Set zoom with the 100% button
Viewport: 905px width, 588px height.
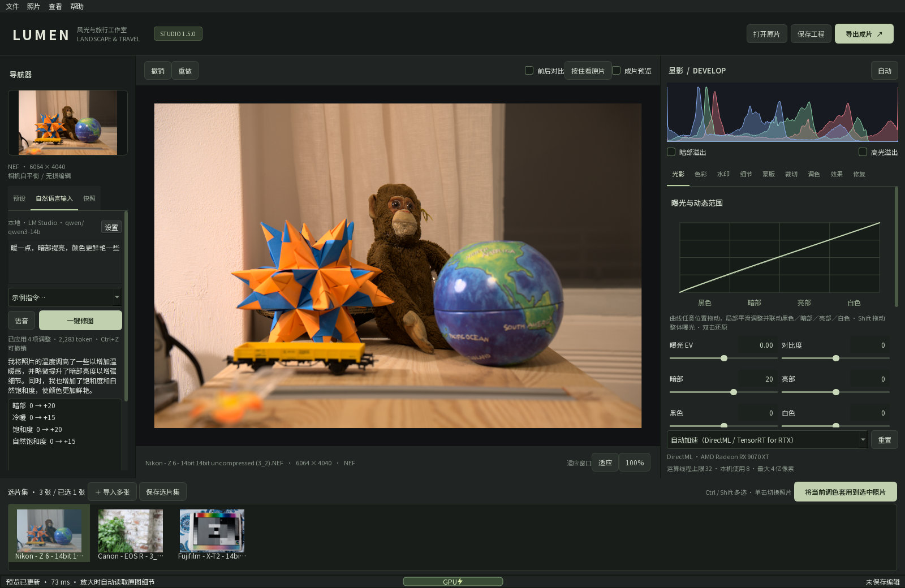click(635, 462)
